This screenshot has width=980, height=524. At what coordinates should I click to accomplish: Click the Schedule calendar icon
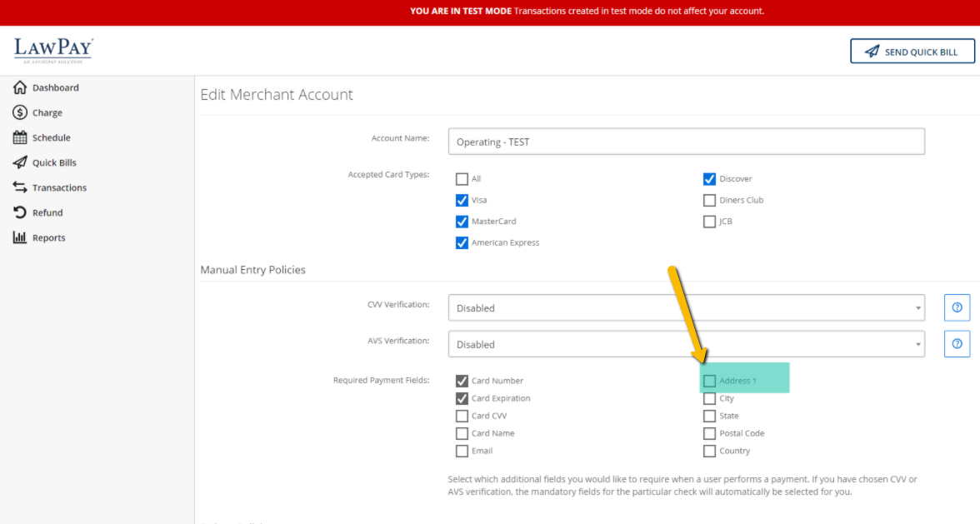point(20,137)
